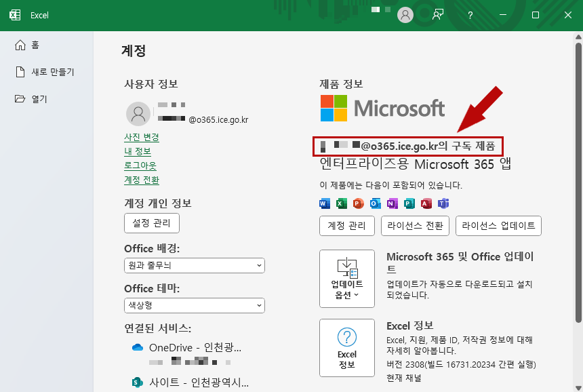
Task: Click the OneDrive cloud icon
Action: click(138, 347)
